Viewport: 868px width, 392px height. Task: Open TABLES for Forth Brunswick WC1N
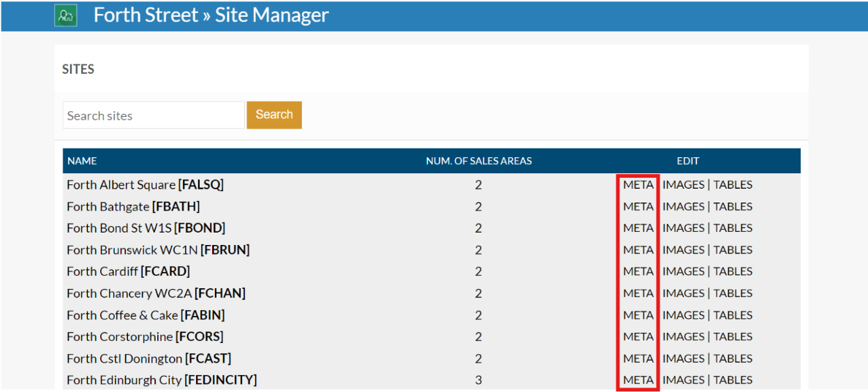(733, 250)
